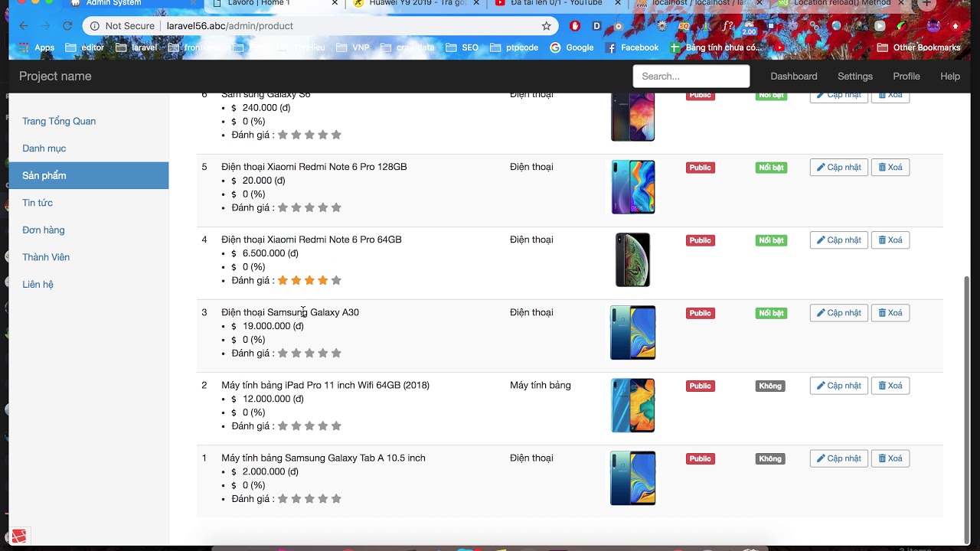980x551 pixels.
Task: Open the 'ptpcode' bookmarks folder
Action: coord(514,47)
